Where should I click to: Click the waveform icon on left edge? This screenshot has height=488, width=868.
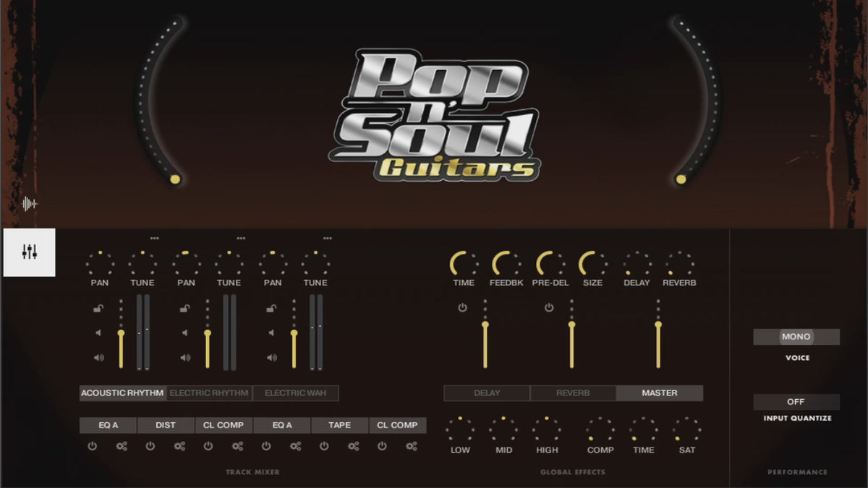pos(29,204)
